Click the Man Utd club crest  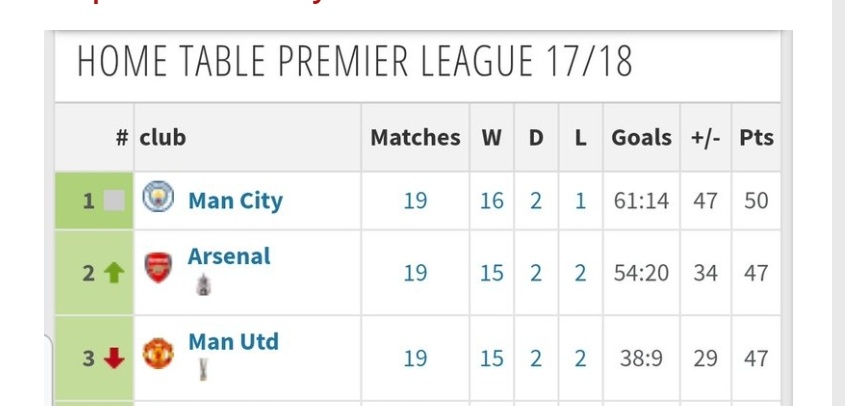158,353
